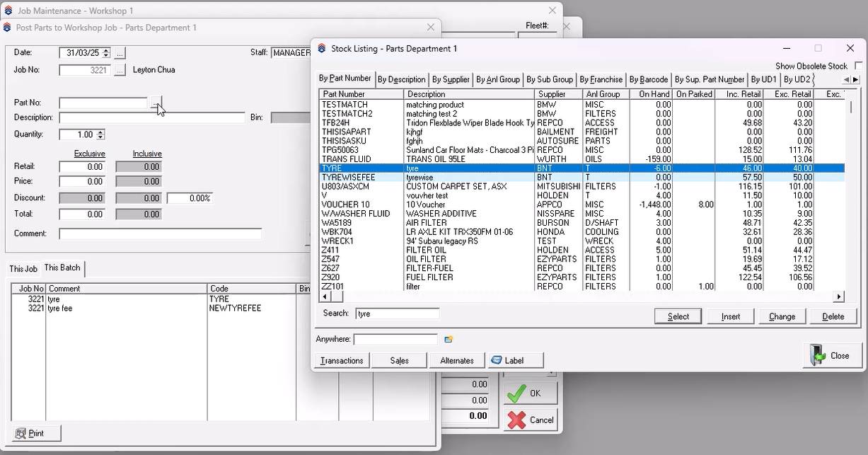Click the Search field containing tyre
868x455 pixels.
pyautogui.click(x=397, y=313)
